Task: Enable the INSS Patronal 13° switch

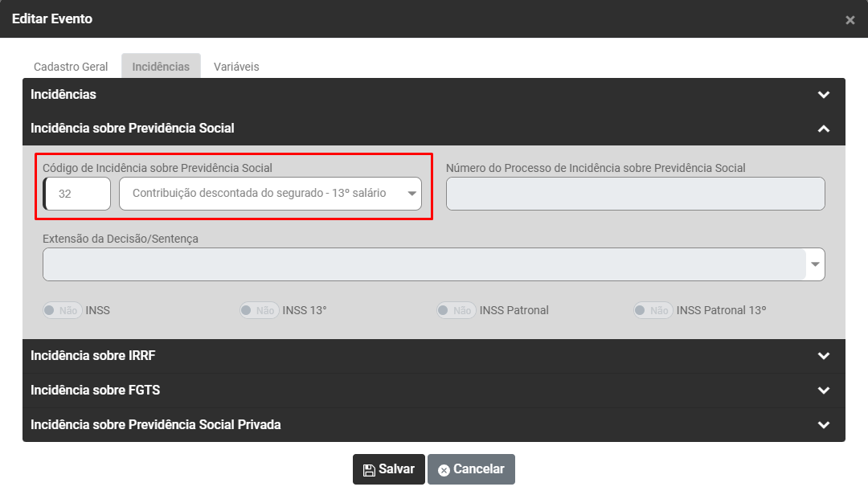Action: (653, 310)
